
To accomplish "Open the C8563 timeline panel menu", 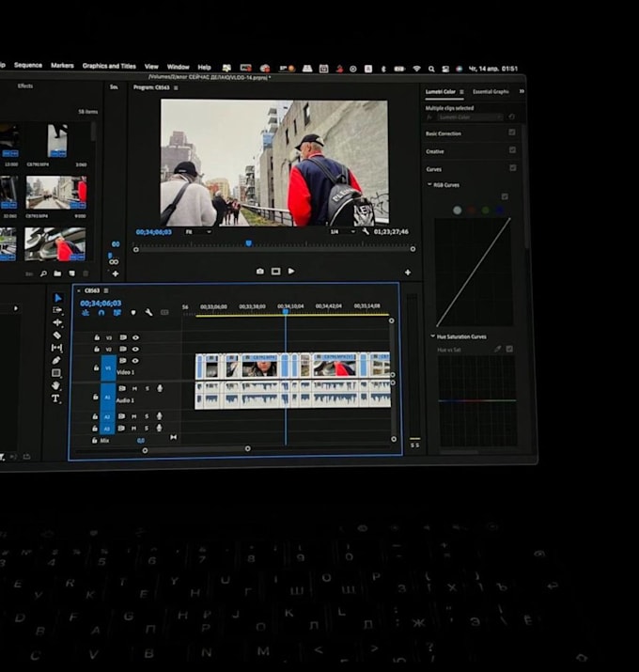I will coord(106,290).
